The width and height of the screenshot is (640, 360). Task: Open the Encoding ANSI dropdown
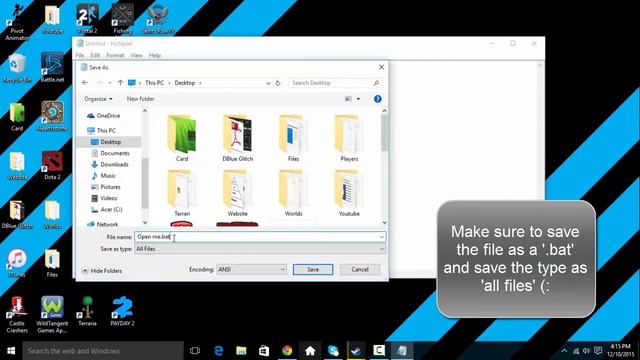tap(251, 269)
